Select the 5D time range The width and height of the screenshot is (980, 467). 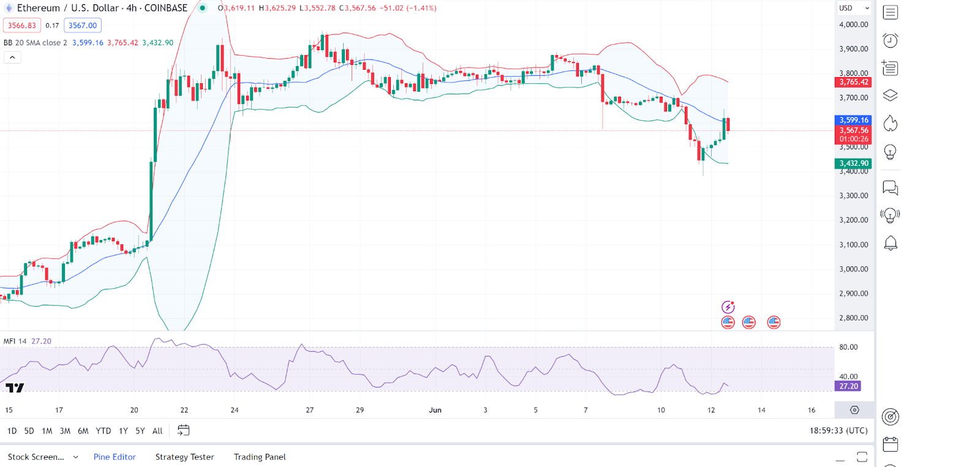click(29, 431)
